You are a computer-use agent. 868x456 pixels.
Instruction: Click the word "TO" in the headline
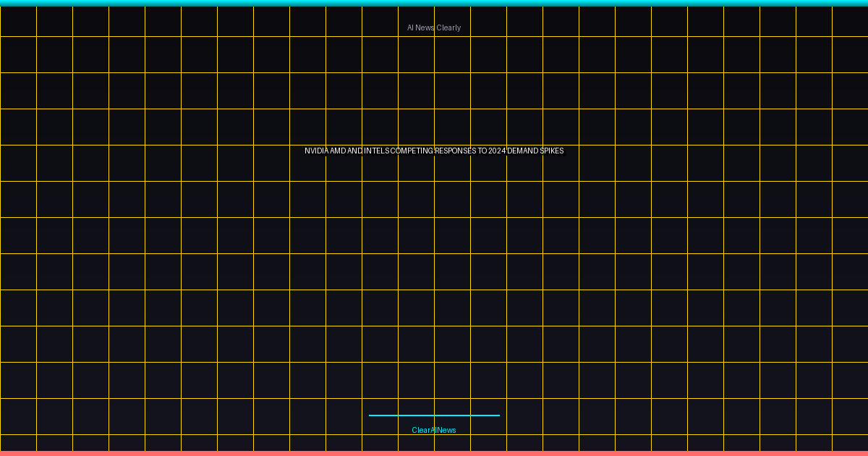[x=482, y=151]
